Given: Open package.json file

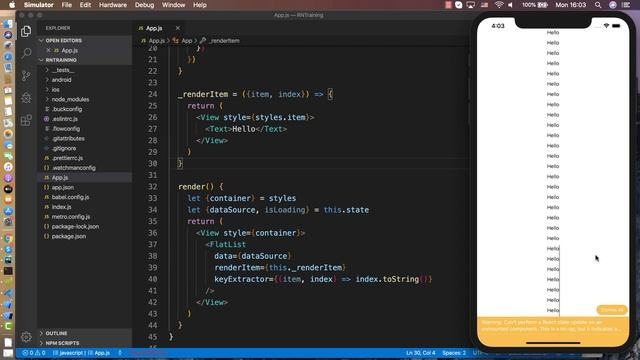Looking at the screenshot, I should click(69, 236).
